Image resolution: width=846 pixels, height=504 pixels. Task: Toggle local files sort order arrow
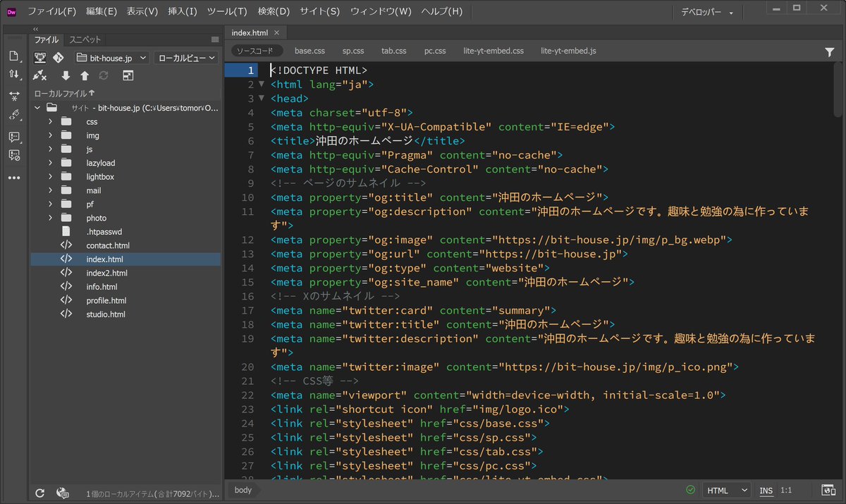[92, 93]
